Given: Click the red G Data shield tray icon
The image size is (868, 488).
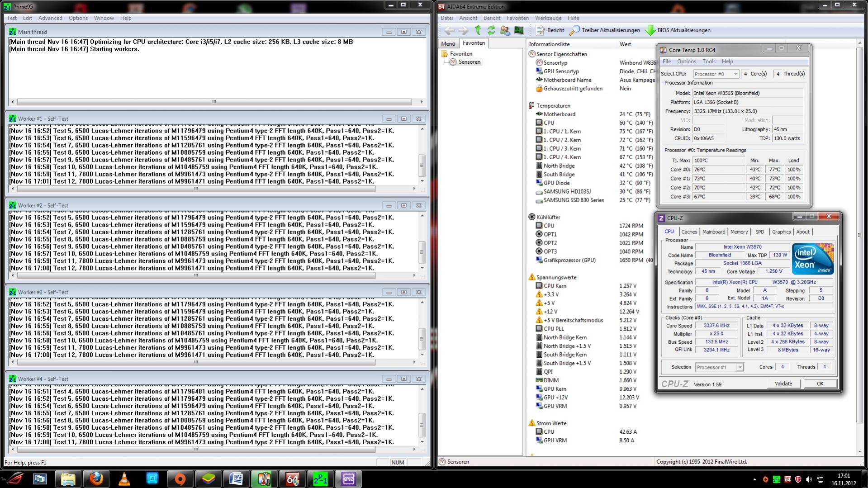Looking at the screenshot, I should click(798, 479).
